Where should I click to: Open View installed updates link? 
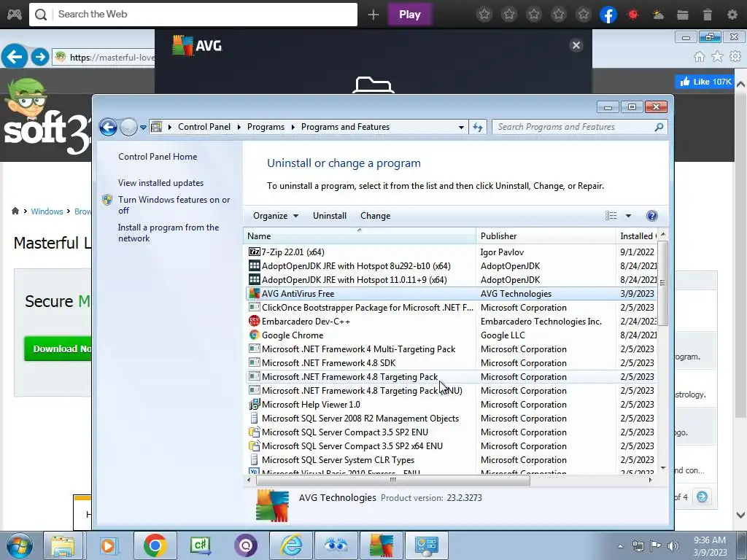[160, 183]
